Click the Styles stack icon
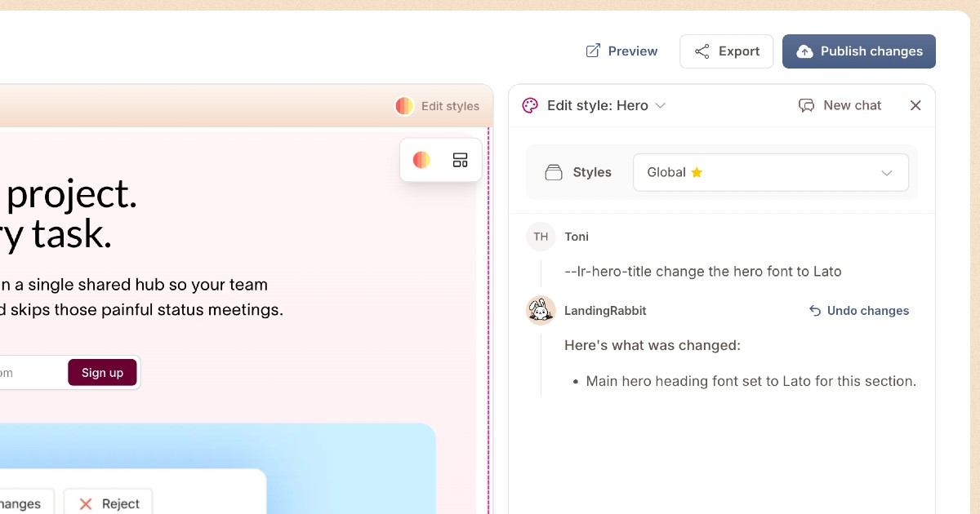Image resolution: width=980 pixels, height=514 pixels. (x=554, y=172)
